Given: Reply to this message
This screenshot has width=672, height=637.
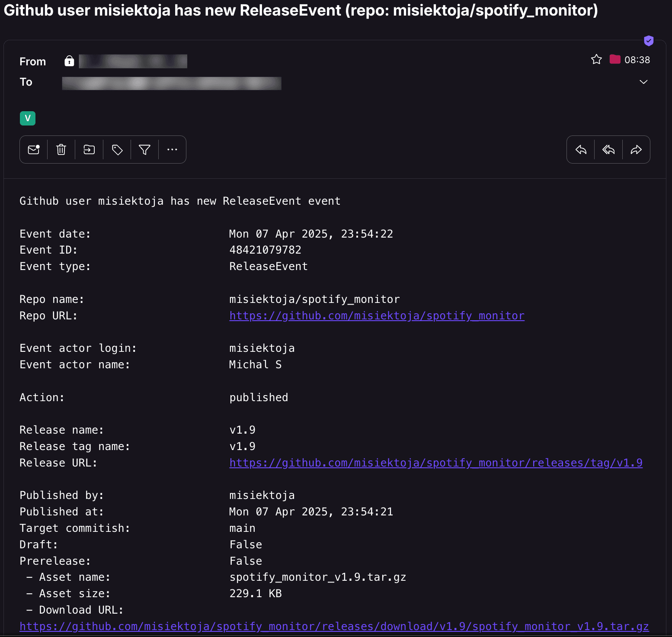Looking at the screenshot, I should (580, 149).
